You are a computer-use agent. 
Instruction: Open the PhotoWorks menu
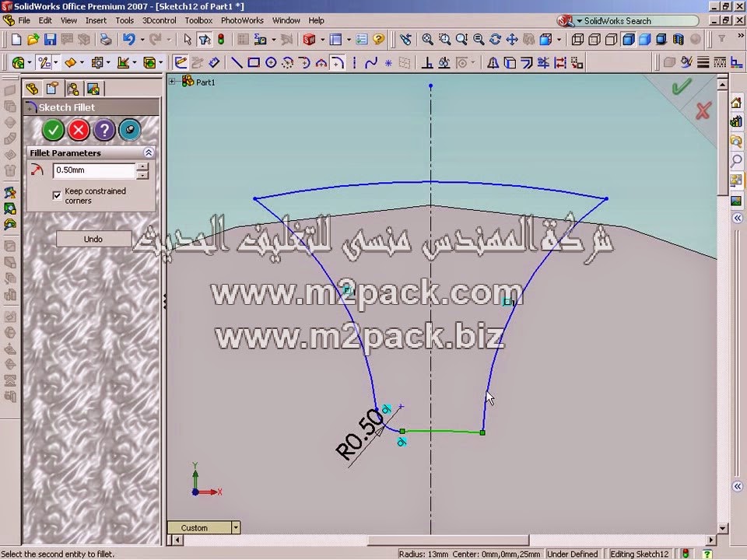coord(242,20)
